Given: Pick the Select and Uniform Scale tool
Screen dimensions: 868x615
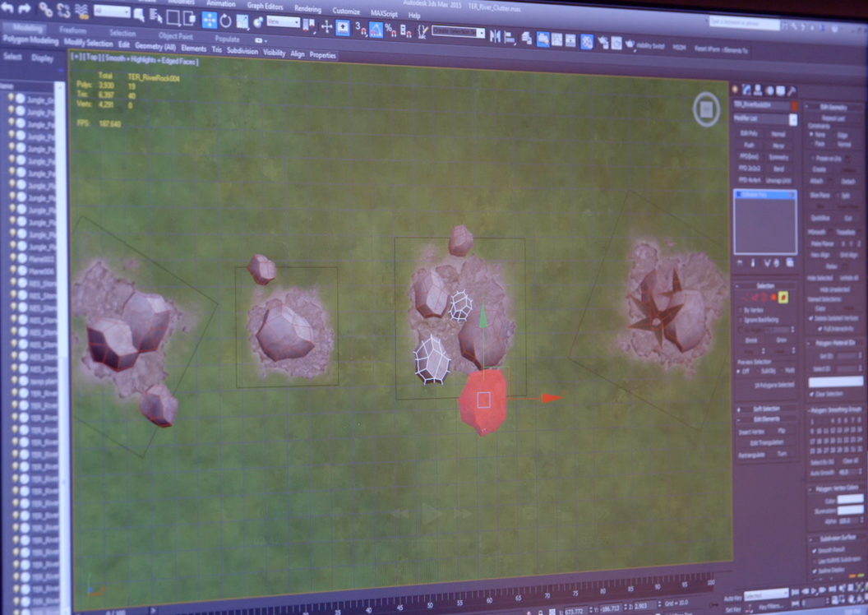Looking at the screenshot, I should [x=242, y=21].
